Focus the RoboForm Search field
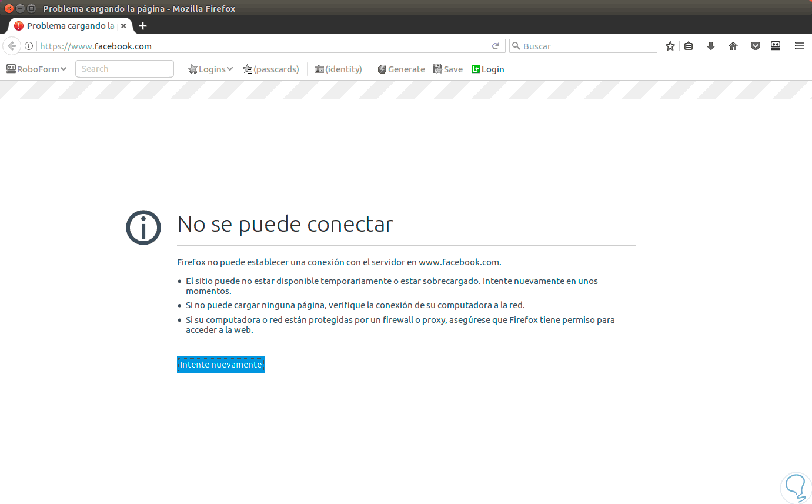Viewport: 812px width, 504px height. [x=125, y=69]
